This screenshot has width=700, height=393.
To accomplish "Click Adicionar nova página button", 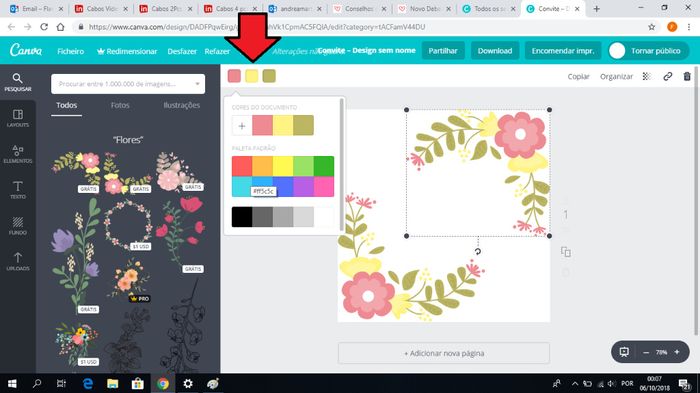I will (x=444, y=353).
